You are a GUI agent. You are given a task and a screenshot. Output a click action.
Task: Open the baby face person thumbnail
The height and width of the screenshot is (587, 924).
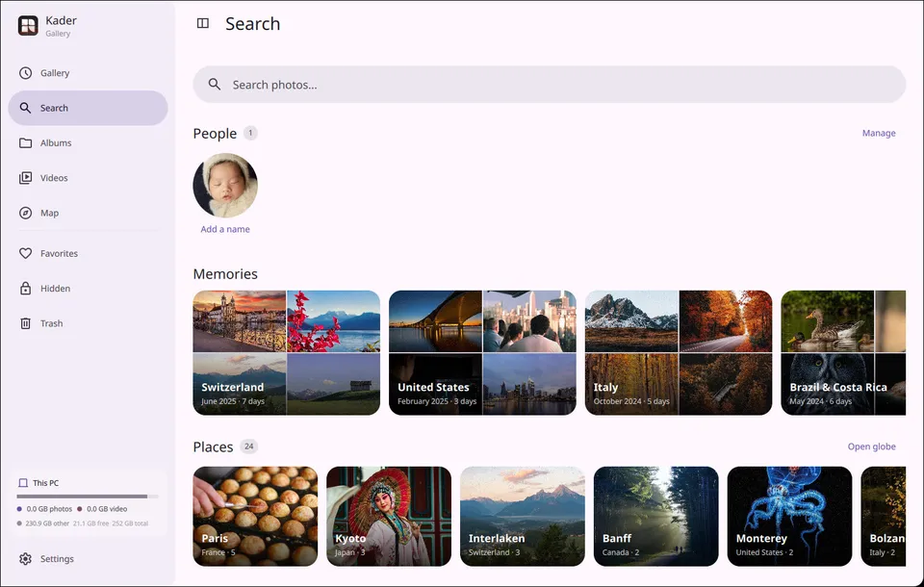tap(225, 186)
